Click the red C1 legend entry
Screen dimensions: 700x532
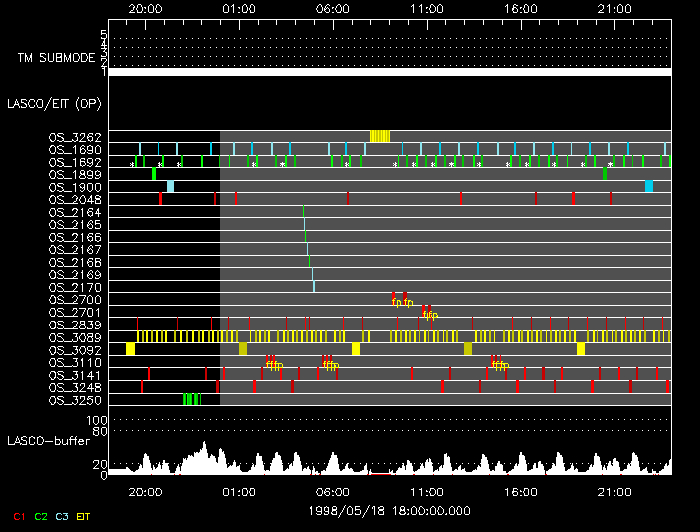click(x=18, y=516)
